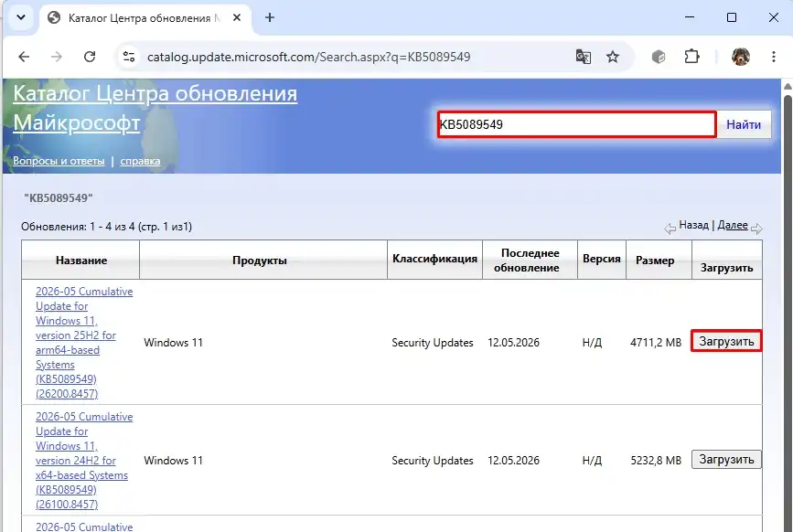This screenshot has height=532, width=793.
Task: Open the Вопросы и ответы link
Action: click(x=59, y=161)
